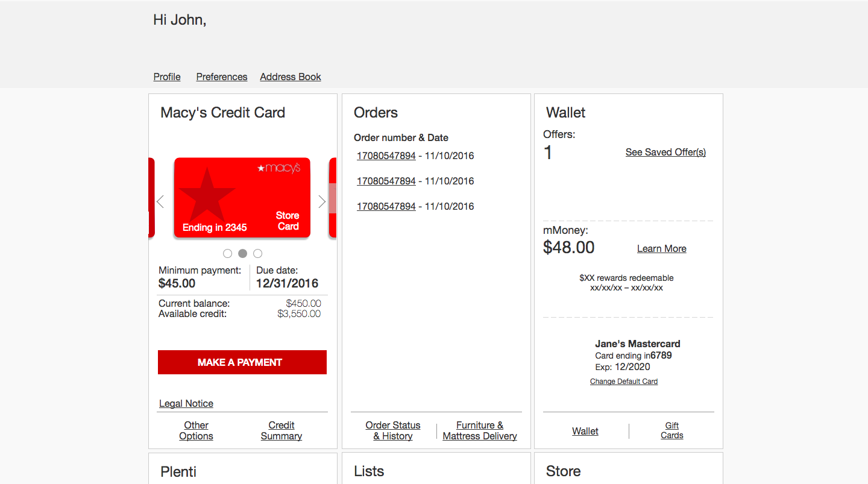Open the Address Book link
Image resolution: width=868 pixels, height=484 pixels.
point(291,77)
